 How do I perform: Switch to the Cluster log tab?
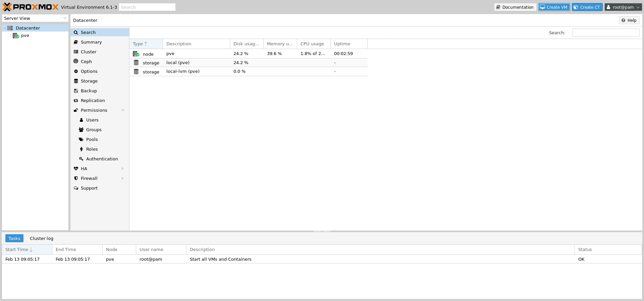[42, 239]
